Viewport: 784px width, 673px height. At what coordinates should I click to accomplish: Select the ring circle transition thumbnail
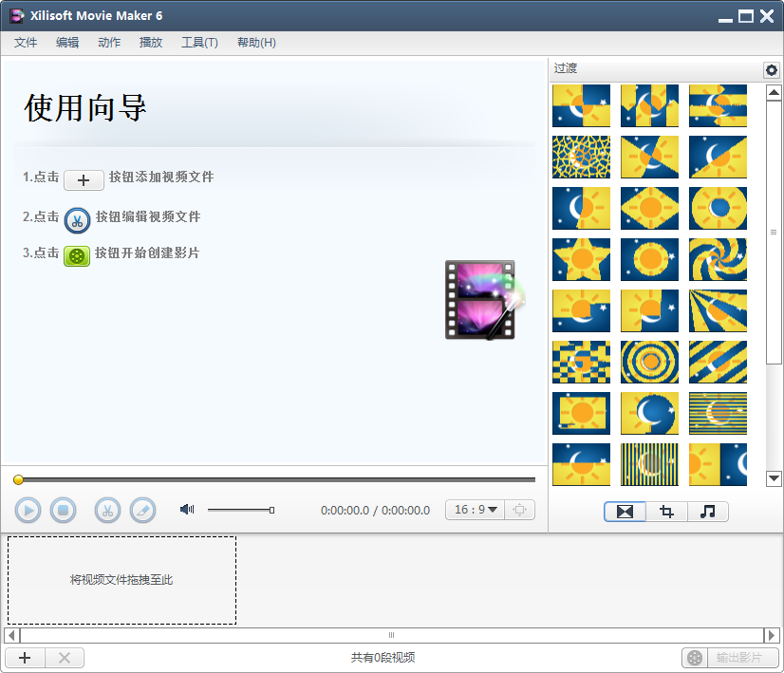click(x=718, y=209)
